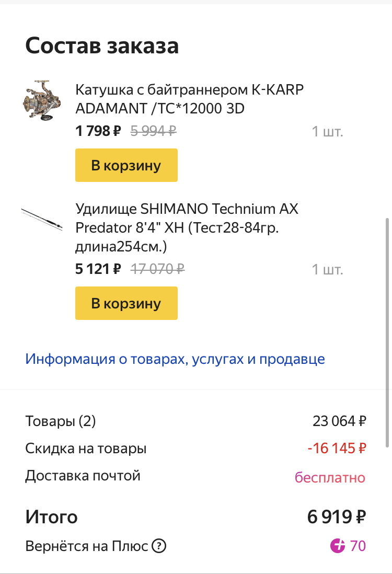Add the K-KARP ADAMANT reel to cart
The width and height of the screenshot is (392, 574).
(x=126, y=166)
